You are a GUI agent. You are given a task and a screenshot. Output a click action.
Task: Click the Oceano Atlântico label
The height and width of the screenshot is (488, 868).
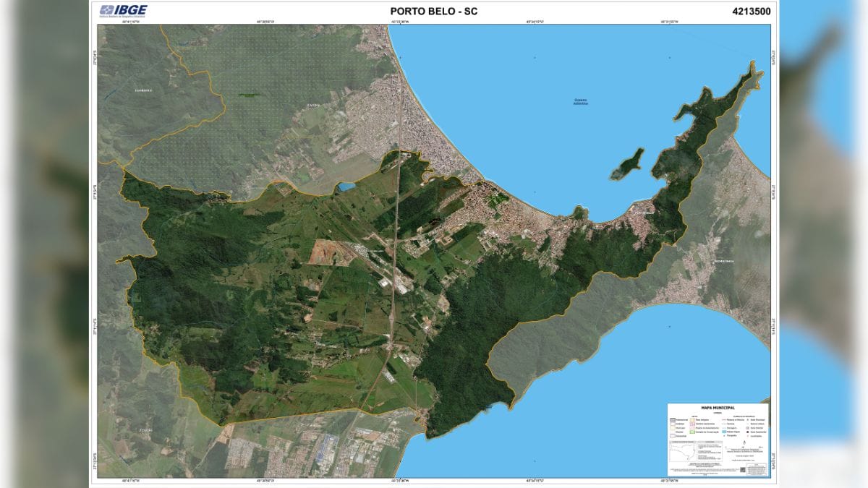(x=582, y=100)
